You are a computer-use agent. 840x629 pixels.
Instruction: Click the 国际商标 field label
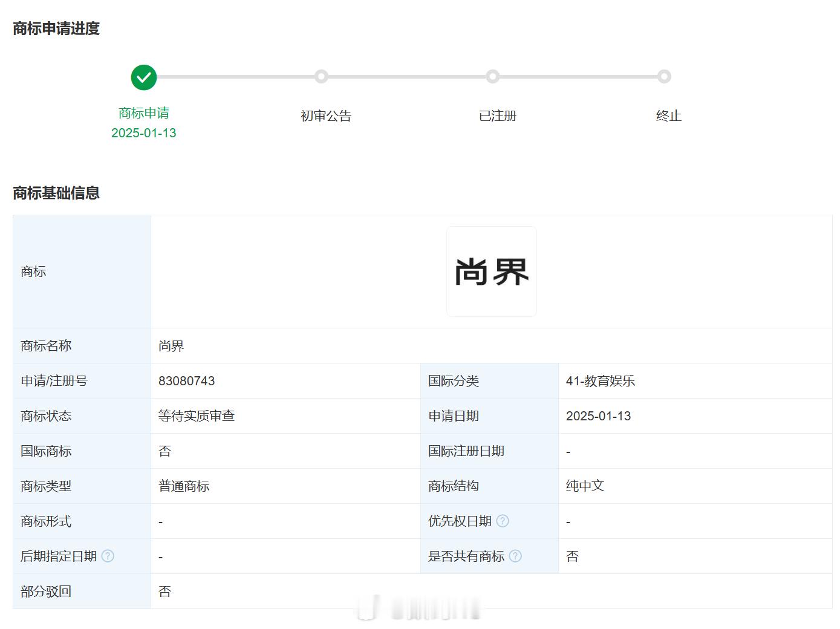(46, 451)
